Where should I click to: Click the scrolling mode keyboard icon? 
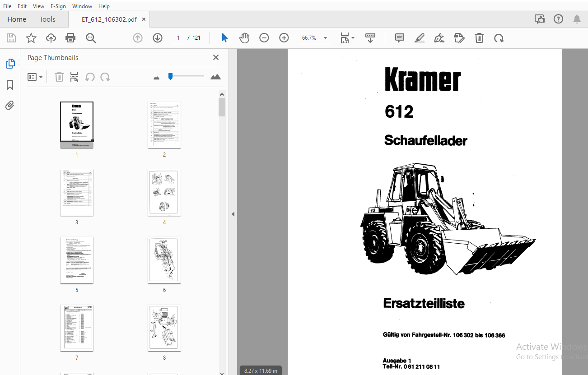point(370,38)
